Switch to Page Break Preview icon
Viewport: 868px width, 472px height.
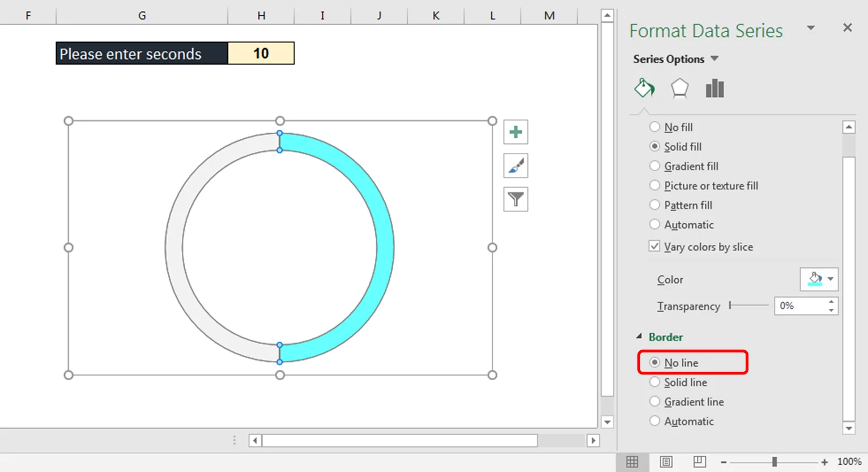click(700, 462)
